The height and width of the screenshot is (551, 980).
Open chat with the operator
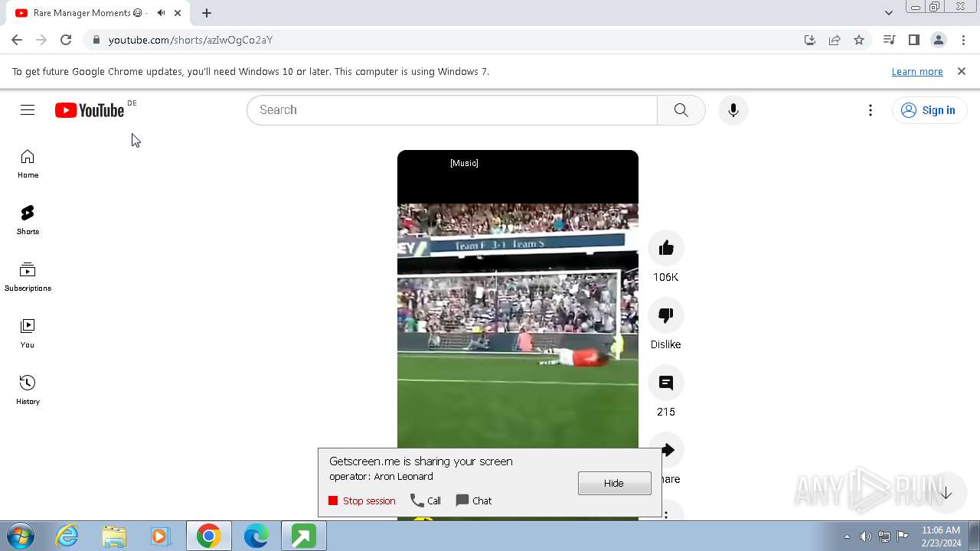coord(474,500)
